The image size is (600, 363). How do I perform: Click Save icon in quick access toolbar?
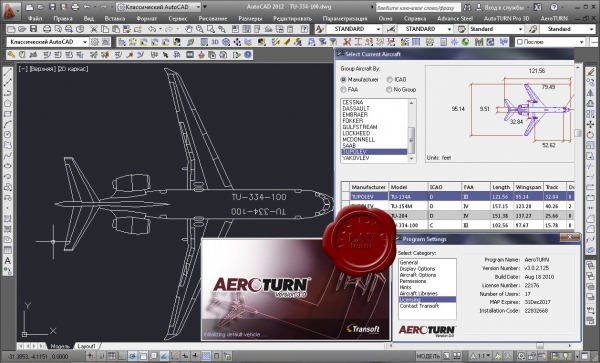click(x=52, y=7)
